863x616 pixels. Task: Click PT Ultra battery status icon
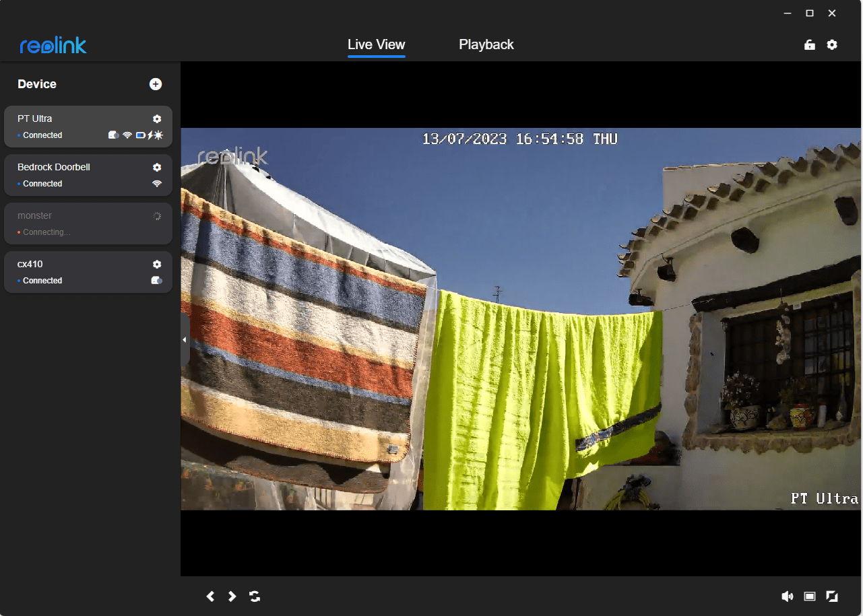pos(140,135)
